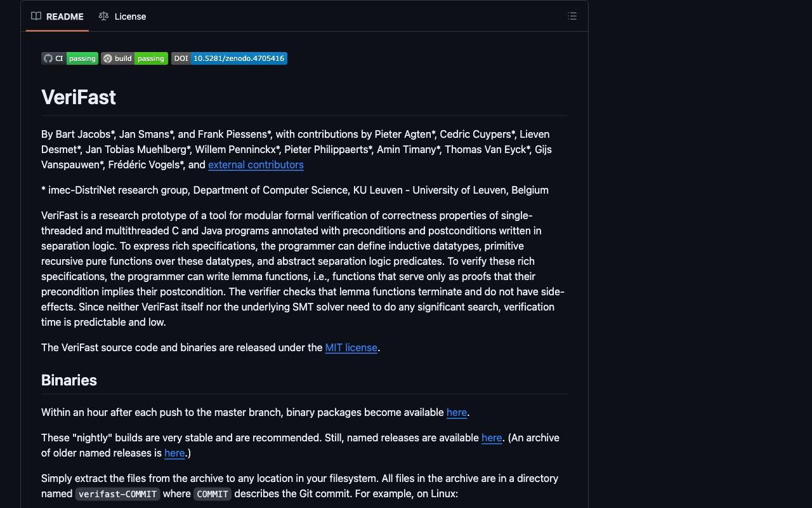The image size is (812, 508).
Task: Open the MIT license link
Action: tap(351, 347)
